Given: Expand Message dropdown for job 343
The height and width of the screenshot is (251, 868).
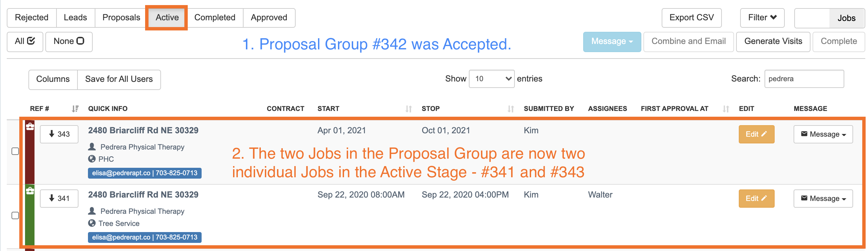Looking at the screenshot, I should (x=823, y=134).
